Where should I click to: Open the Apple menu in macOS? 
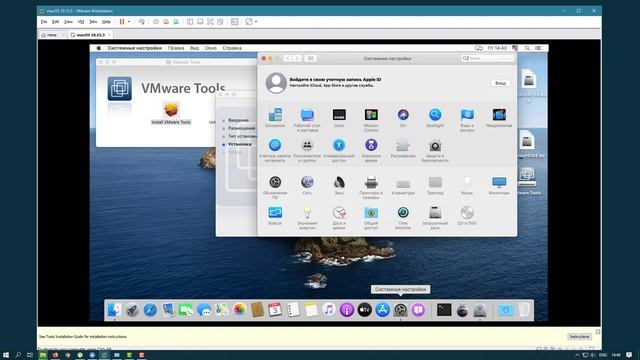(x=98, y=48)
